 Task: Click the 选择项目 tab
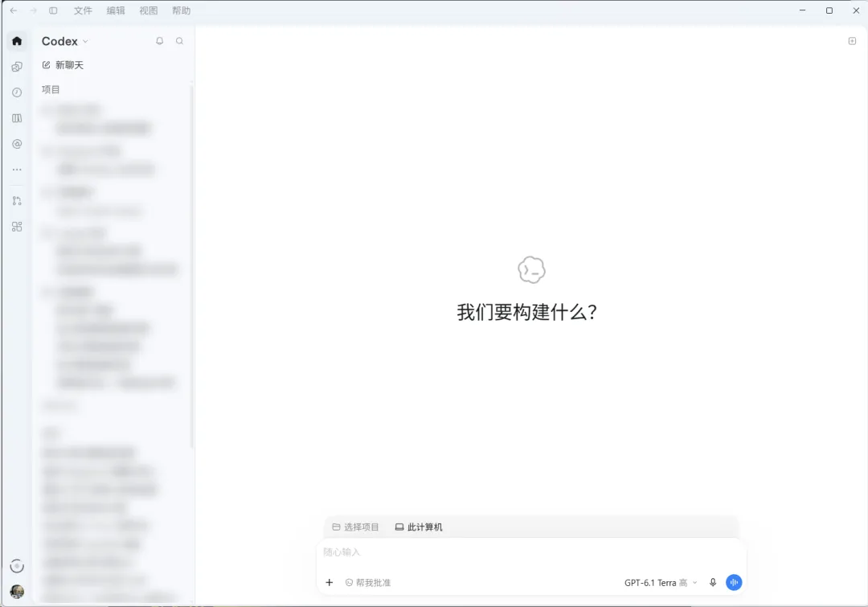355,527
